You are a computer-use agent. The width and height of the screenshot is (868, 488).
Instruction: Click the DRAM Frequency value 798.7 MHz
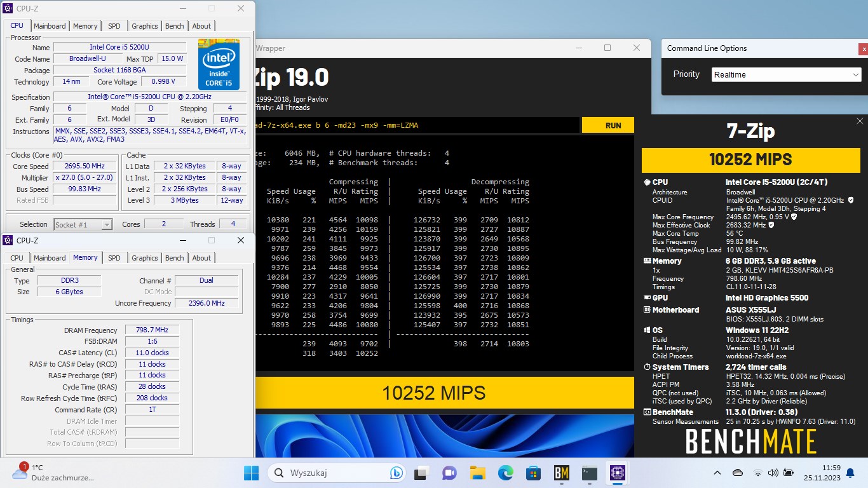pos(152,330)
